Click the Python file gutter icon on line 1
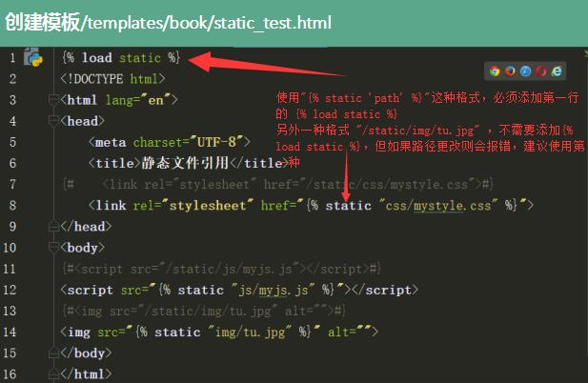The height and width of the screenshot is (383, 588). pos(33,57)
